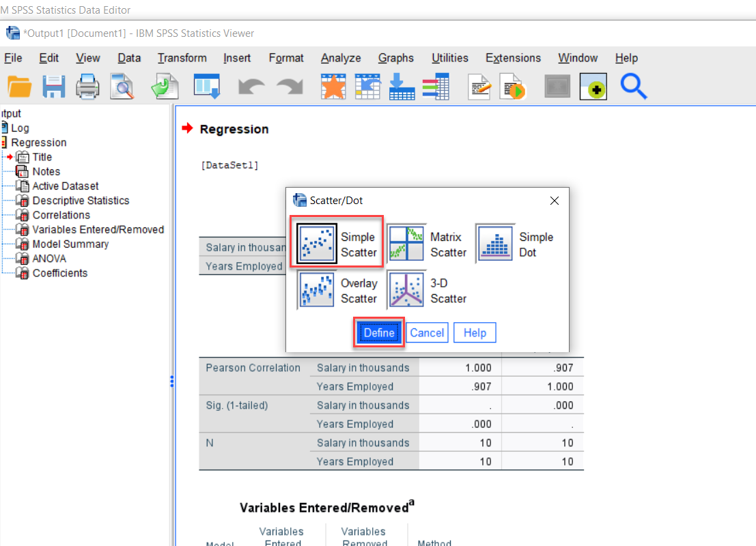The width and height of the screenshot is (756, 546).
Task: Click the orange star Go to Data icon
Action: tap(333, 87)
